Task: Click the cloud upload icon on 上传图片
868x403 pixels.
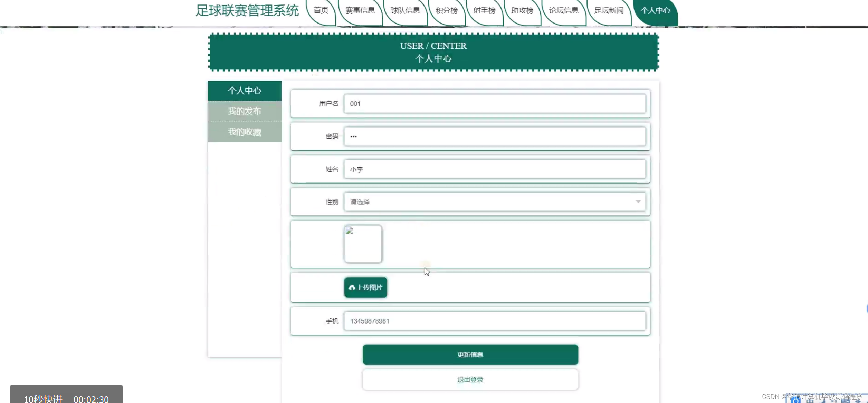Action: point(352,288)
